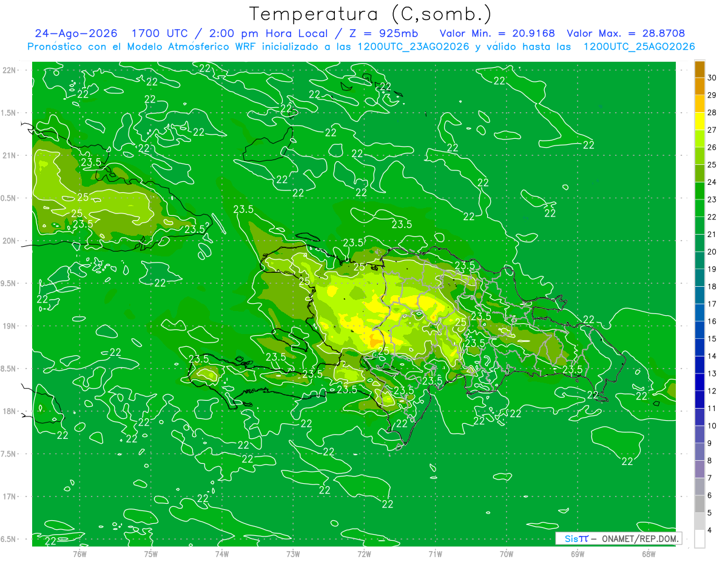Click the legend color band between 9 and 10
Screen dimensions: 728x562
pyautogui.click(x=699, y=434)
